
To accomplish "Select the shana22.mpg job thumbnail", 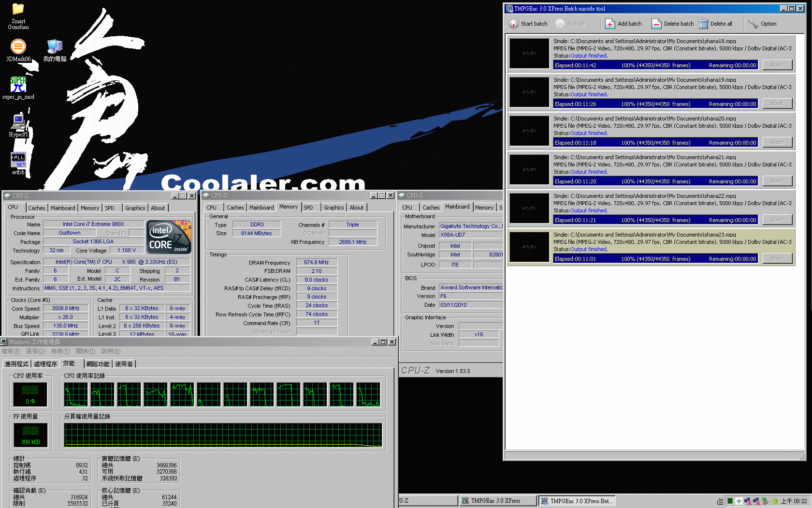I will tap(529, 208).
